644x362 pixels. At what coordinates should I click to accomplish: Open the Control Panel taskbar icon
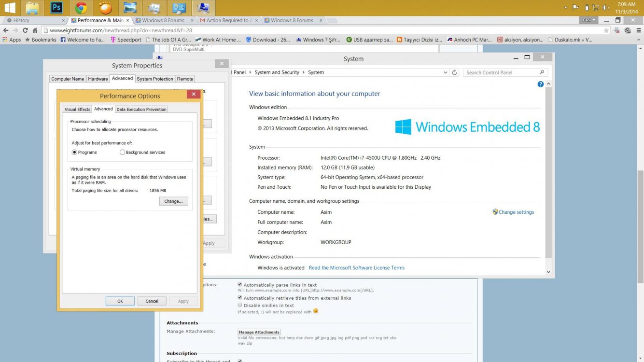point(179,8)
